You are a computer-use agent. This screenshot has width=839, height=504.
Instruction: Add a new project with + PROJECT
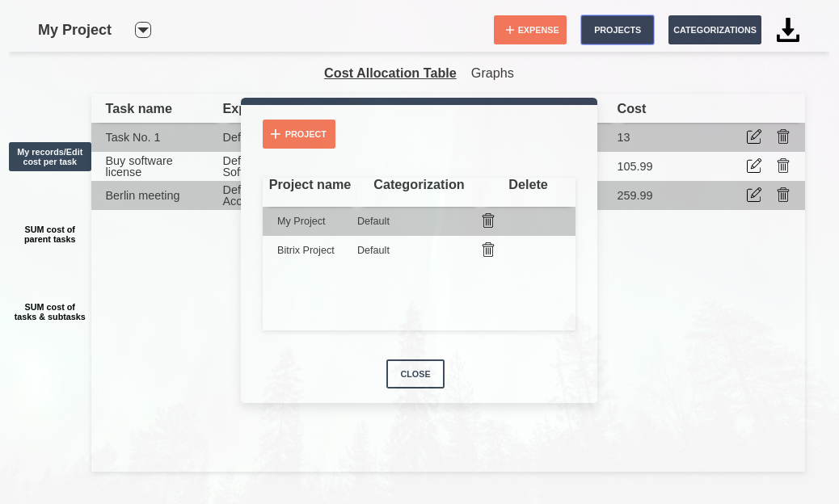click(x=299, y=134)
